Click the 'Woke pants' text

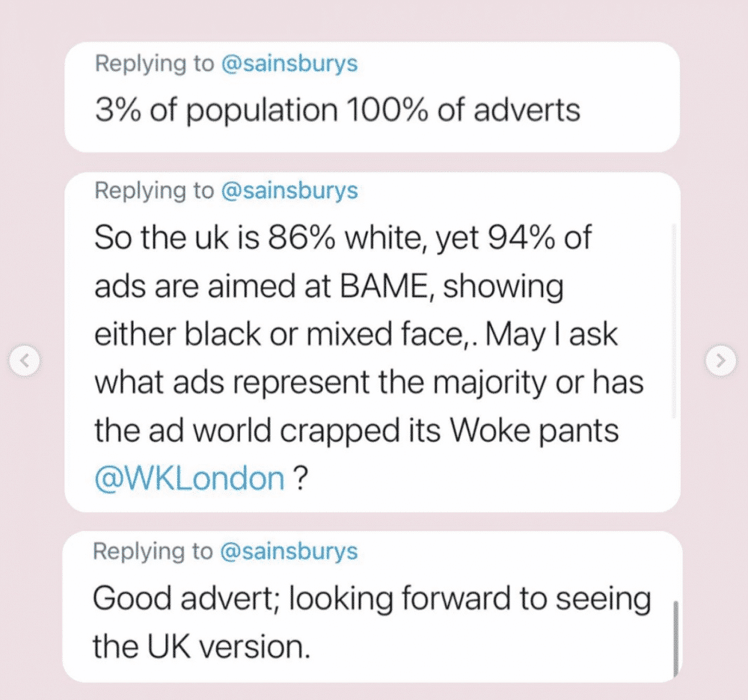[534, 431]
